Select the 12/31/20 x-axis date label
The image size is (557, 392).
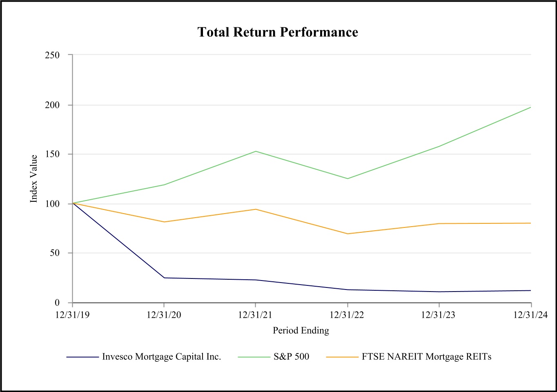coord(164,315)
